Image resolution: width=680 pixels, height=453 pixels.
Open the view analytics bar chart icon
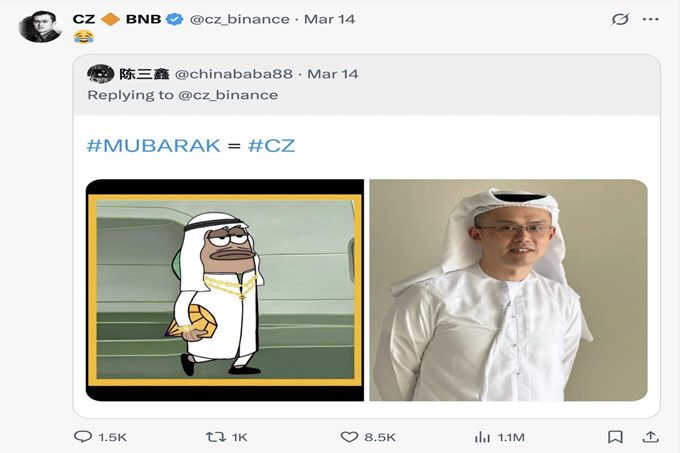coord(482,437)
